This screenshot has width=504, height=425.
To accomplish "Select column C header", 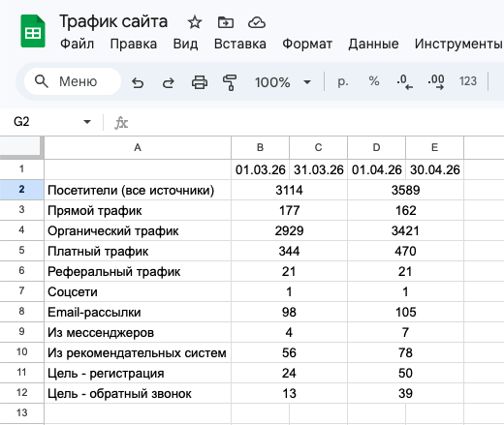I will click(x=318, y=147).
